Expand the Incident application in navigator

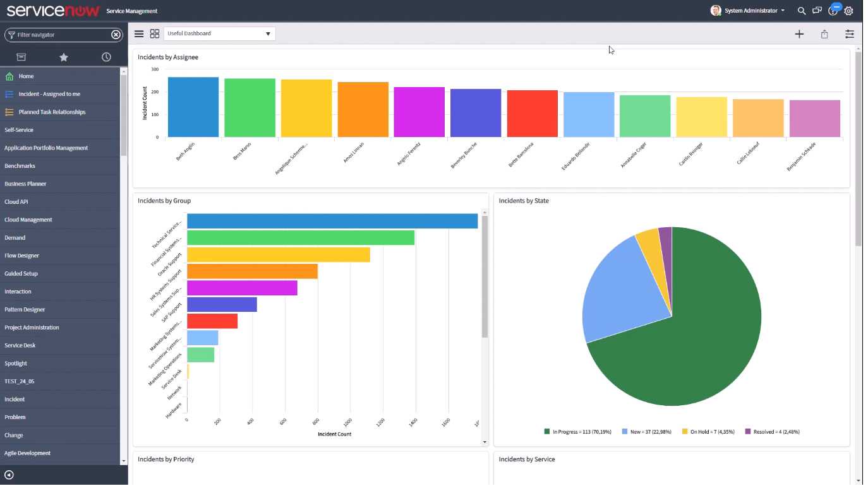(x=15, y=399)
